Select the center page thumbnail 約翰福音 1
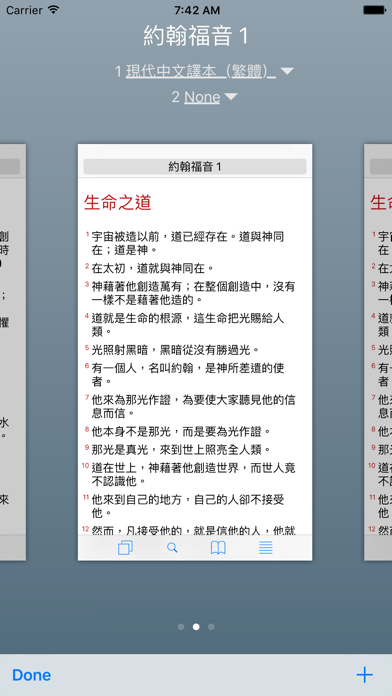The width and height of the screenshot is (392, 696). [x=195, y=352]
